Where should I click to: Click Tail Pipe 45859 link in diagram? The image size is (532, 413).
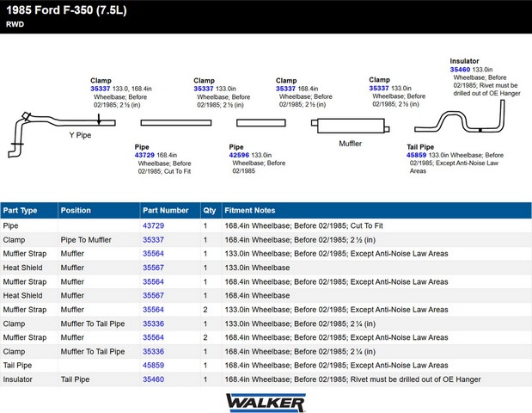tap(416, 155)
